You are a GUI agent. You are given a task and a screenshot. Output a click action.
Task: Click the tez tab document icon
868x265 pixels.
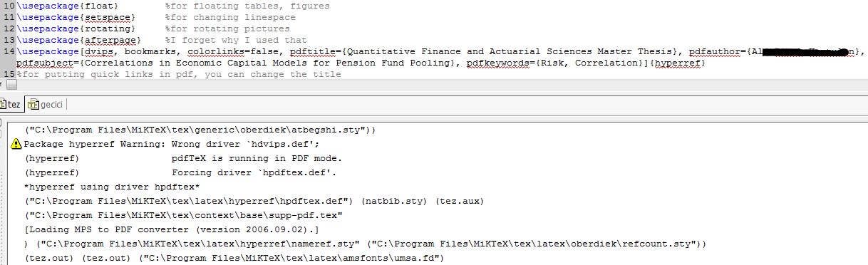click(x=4, y=104)
